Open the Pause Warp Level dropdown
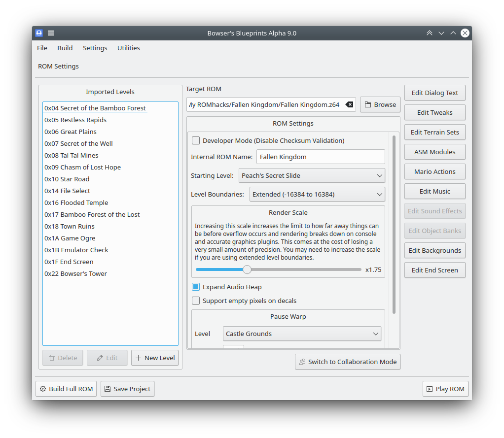Screen dimensions: 504x438 point(302,334)
